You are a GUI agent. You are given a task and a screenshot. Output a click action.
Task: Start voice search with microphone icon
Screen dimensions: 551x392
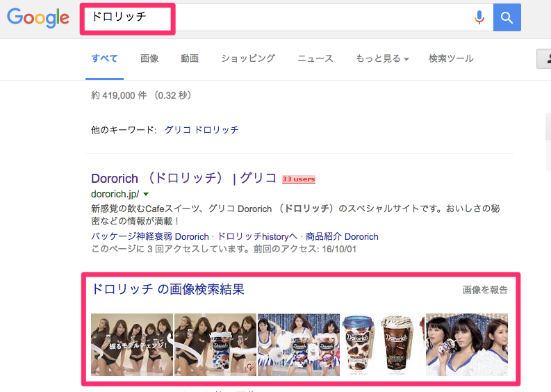click(479, 17)
